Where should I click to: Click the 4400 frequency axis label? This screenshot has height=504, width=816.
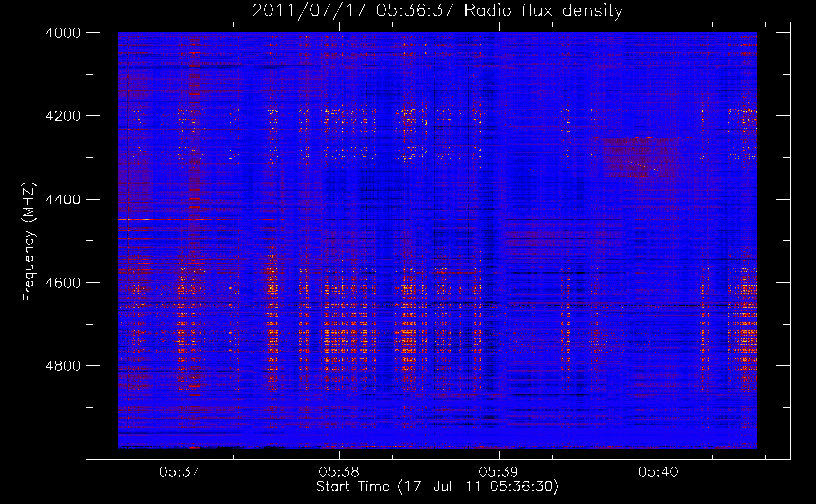(x=63, y=200)
